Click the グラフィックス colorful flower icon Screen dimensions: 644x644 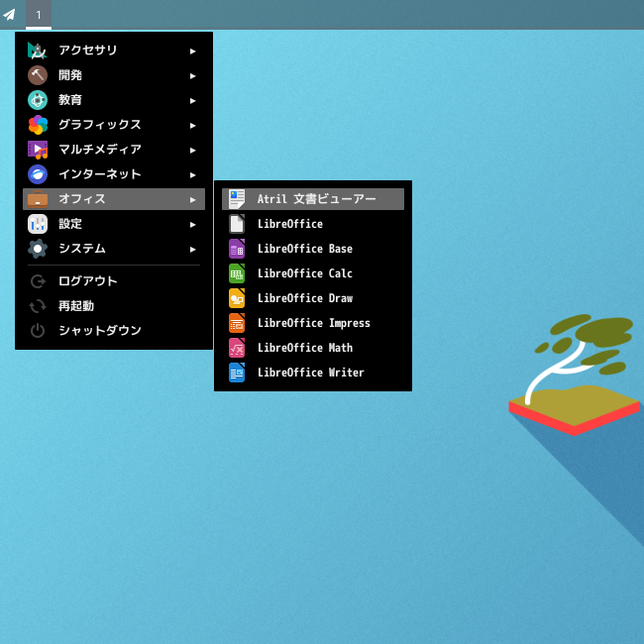pos(38,125)
